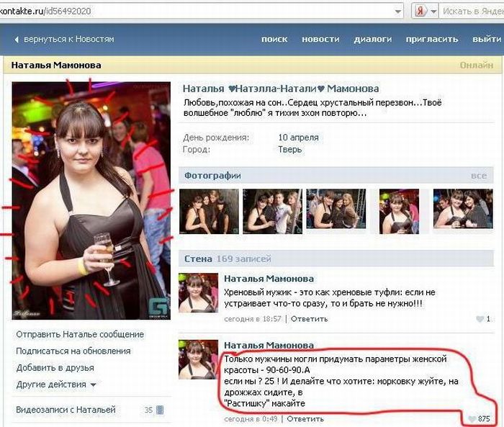504x427 pixels.
Task: Like the first wall post heart icon
Action: [480, 318]
